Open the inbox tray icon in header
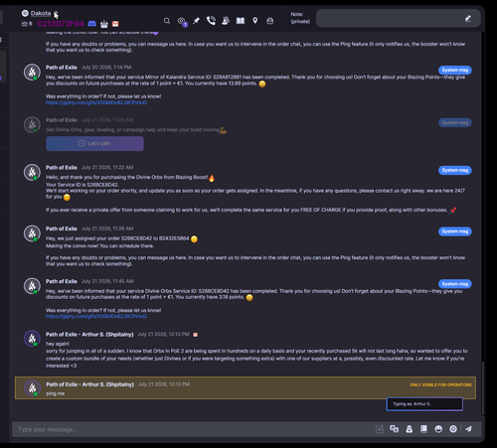 270,21
